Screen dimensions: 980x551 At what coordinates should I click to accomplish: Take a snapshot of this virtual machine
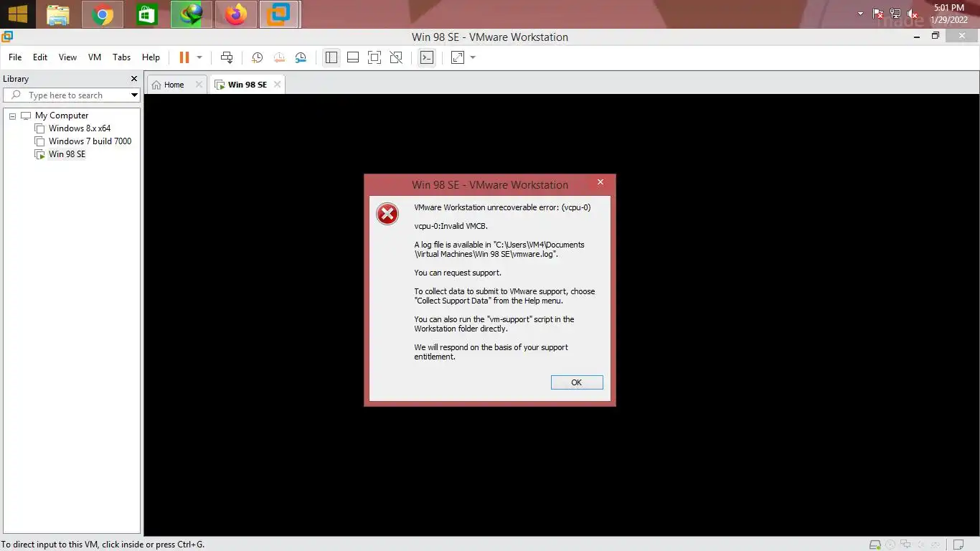pyautogui.click(x=257, y=57)
